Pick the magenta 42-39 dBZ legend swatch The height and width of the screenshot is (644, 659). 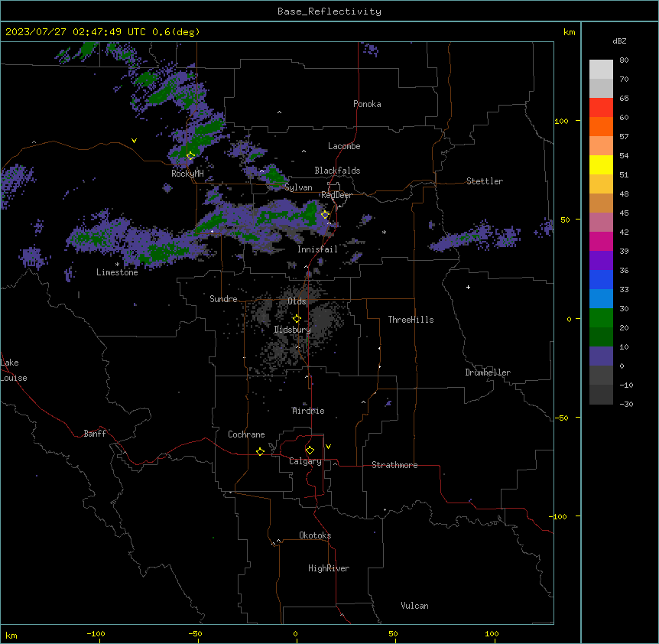click(601, 242)
